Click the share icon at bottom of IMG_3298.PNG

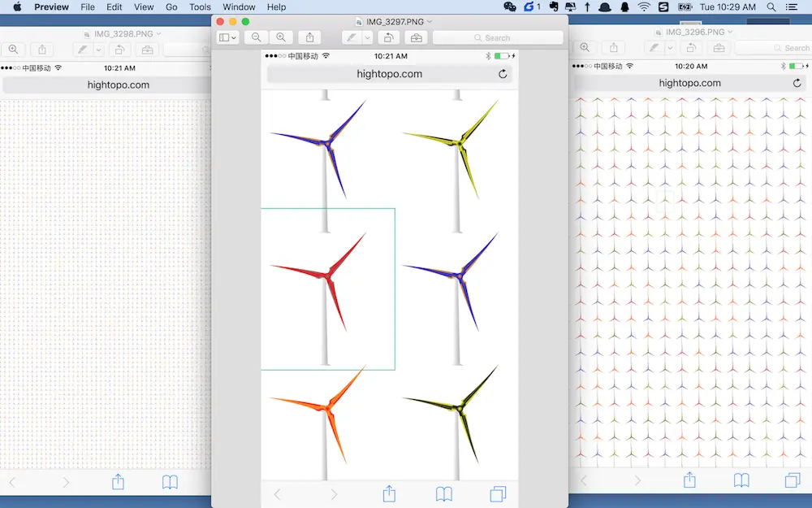tap(118, 481)
